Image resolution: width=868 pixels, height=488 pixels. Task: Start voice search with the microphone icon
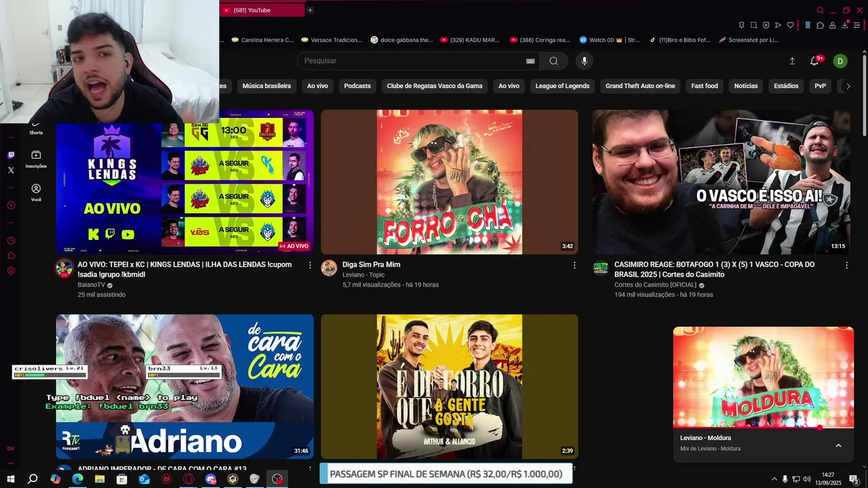585,61
